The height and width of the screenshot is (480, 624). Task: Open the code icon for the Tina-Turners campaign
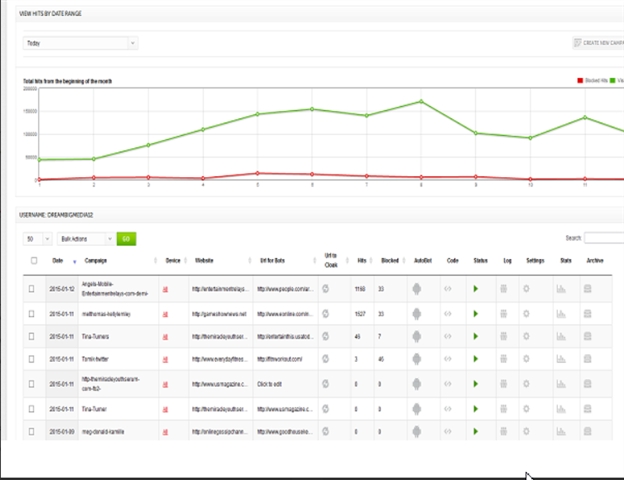coord(449,337)
